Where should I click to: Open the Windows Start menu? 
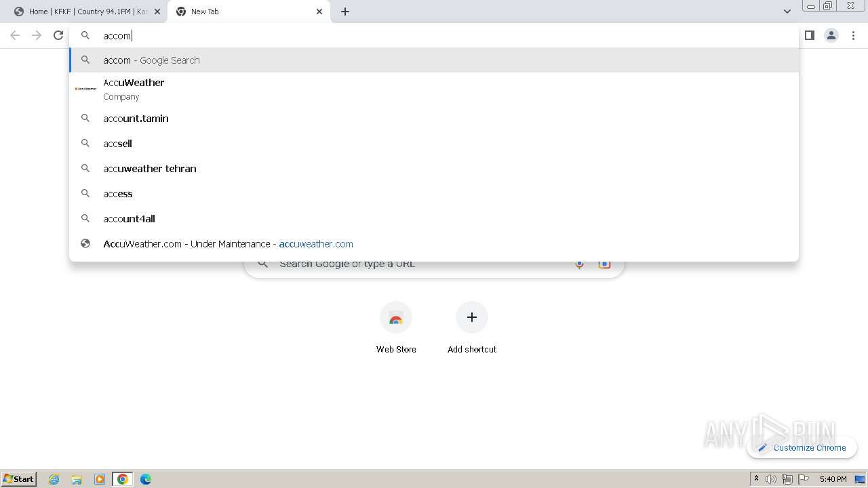[x=19, y=479]
